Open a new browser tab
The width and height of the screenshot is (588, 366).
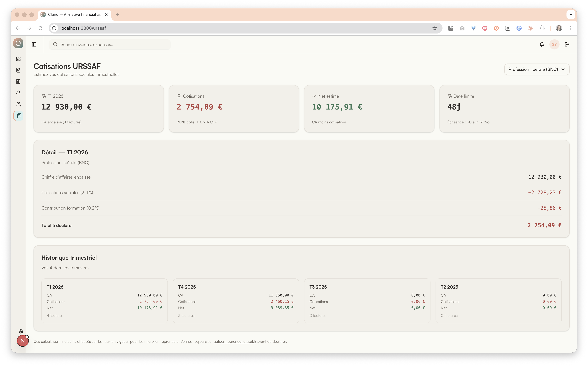tap(118, 15)
